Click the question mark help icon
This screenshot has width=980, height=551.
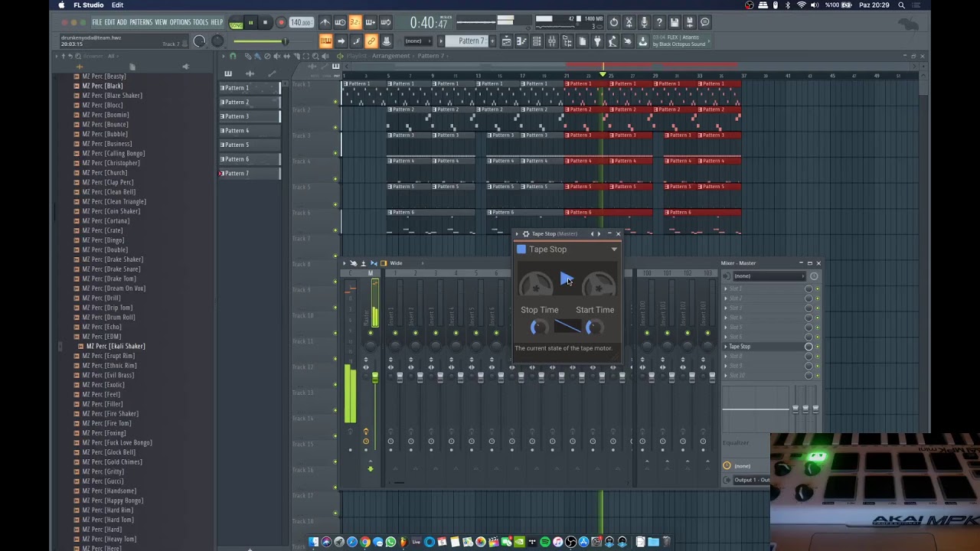click(659, 23)
